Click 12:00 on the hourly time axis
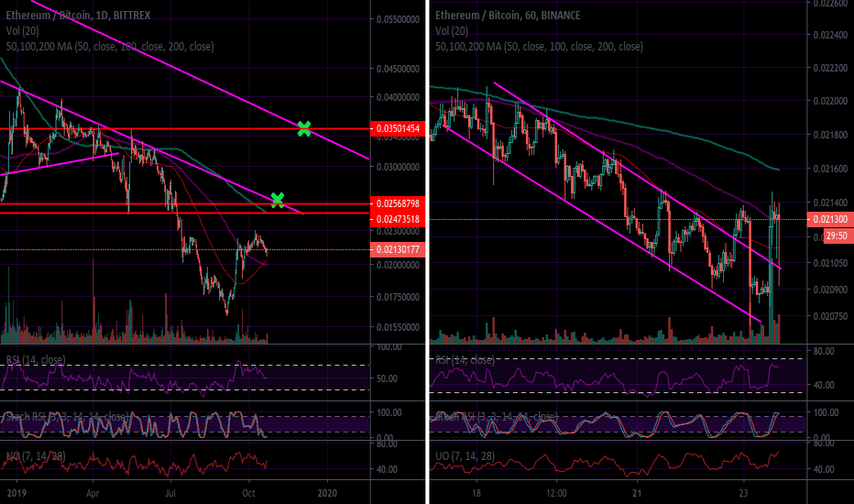This screenshot has height=504, width=854. [556, 493]
